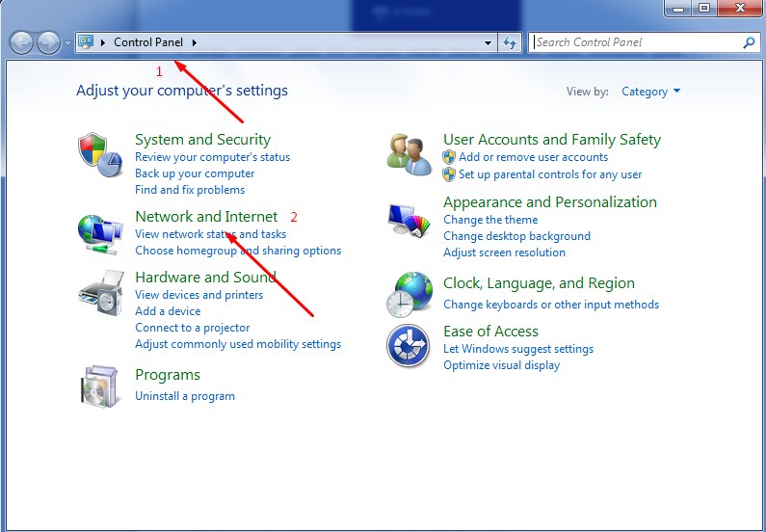Open the View by Category dropdown

click(x=650, y=92)
